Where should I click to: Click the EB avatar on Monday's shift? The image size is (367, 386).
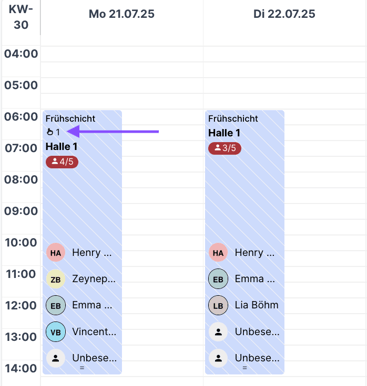pyautogui.click(x=55, y=305)
